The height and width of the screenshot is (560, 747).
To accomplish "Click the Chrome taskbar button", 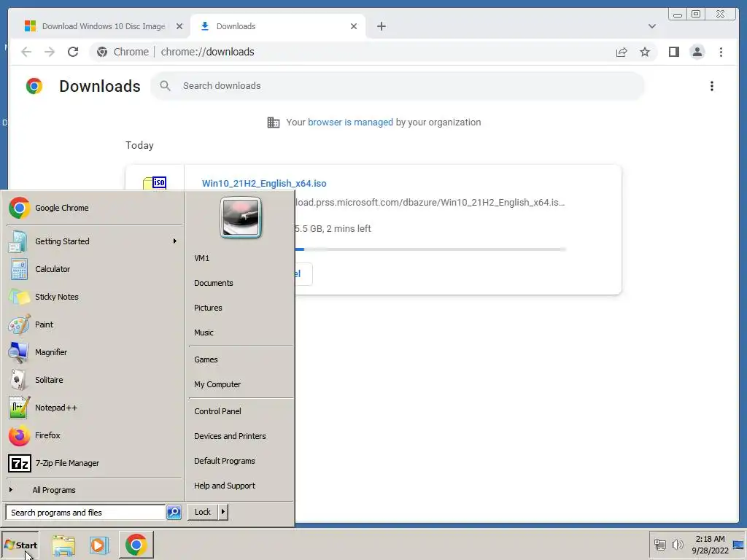I will pyautogui.click(x=136, y=545).
